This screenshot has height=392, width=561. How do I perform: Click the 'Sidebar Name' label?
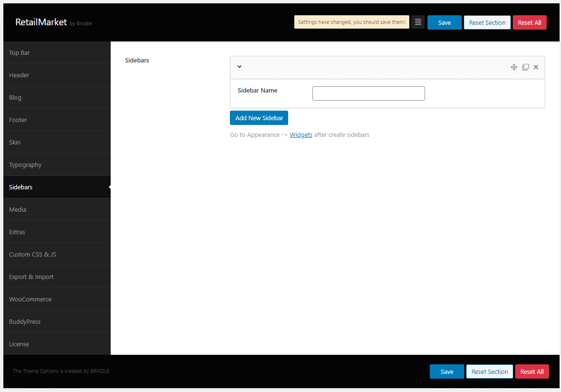[x=257, y=91]
